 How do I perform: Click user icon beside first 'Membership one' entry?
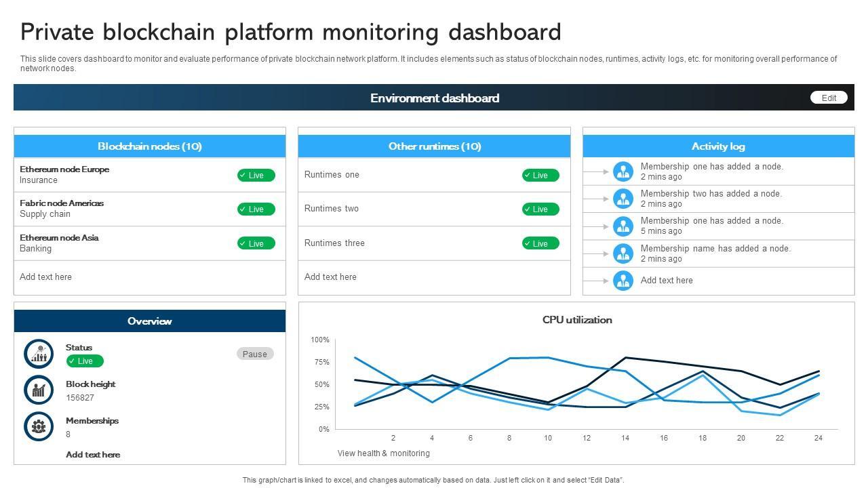(623, 171)
